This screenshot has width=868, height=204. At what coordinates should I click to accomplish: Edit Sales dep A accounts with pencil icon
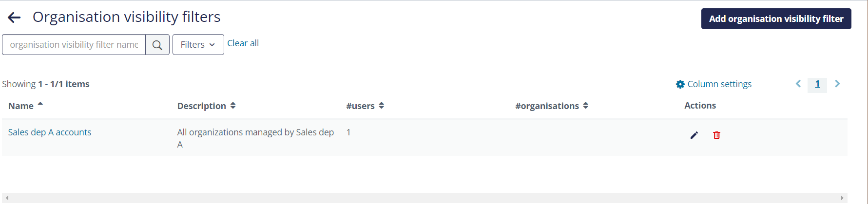tap(694, 135)
